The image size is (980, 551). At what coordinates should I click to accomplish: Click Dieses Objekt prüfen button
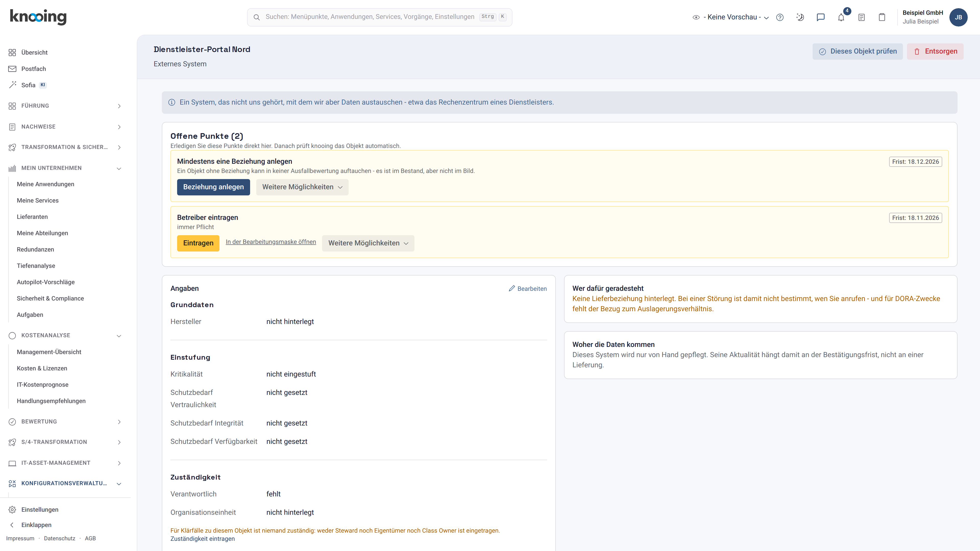(x=857, y=51)
